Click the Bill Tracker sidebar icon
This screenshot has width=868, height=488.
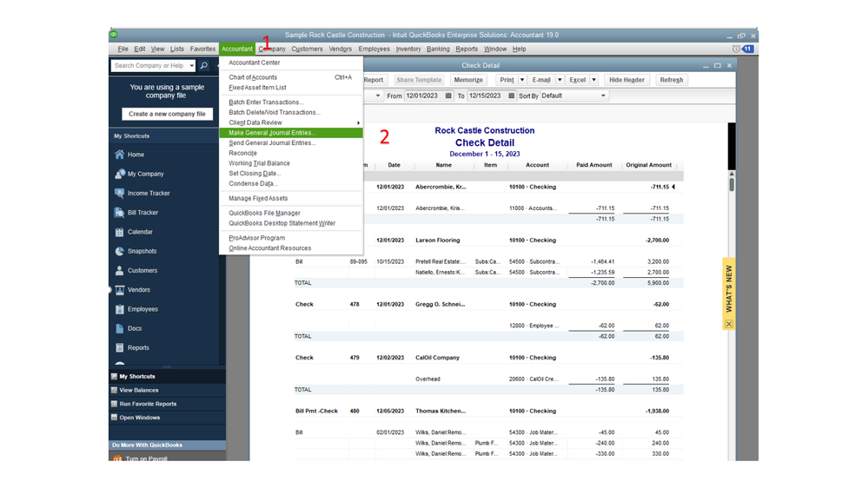click(120, 213)
